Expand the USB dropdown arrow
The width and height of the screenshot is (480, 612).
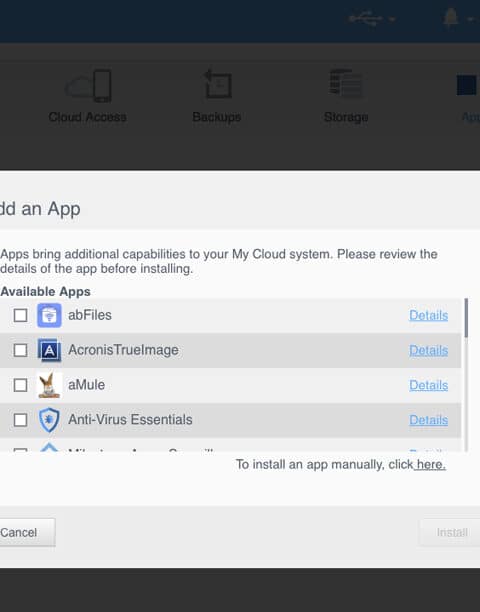(x=392, y=19)
